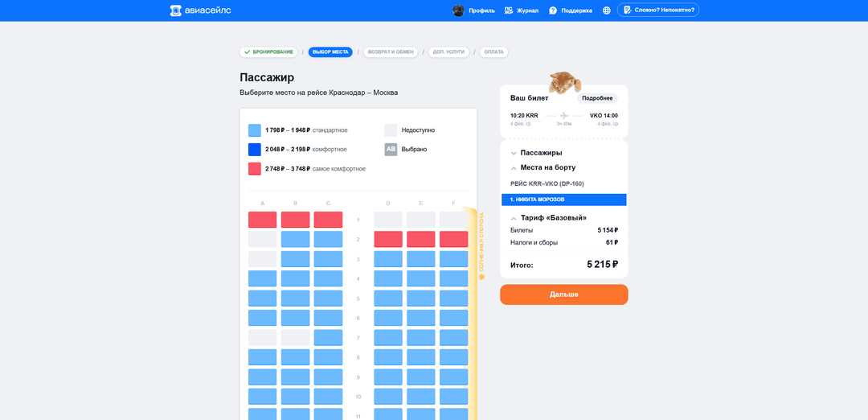
Task: Click the arrival time 'VKO 14:00'
Action: click(x=604, y=116)
